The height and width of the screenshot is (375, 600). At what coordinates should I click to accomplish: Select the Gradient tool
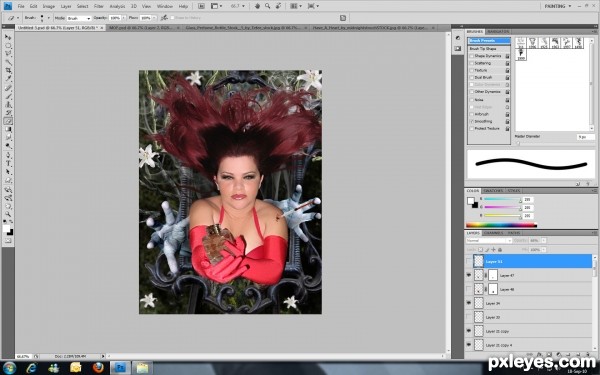tap(8, 129)
